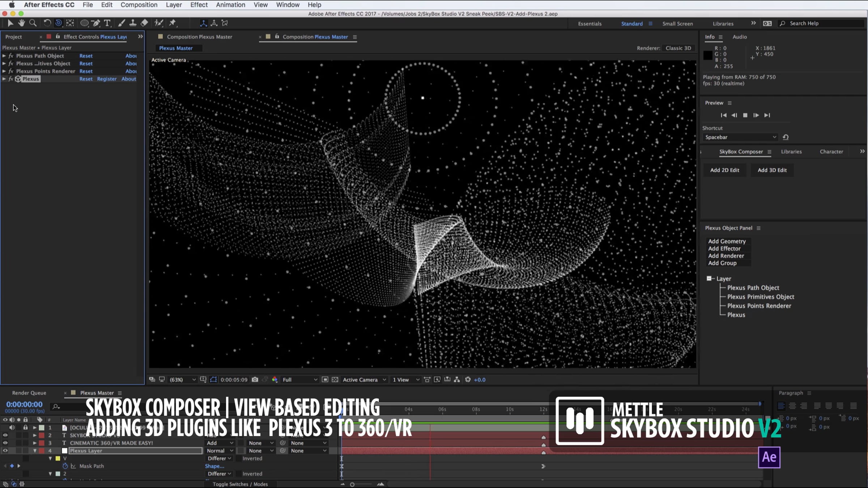Image resolution: width=868 pixels, height=488 pixels.
Task: Toggle Fast Previews options
Action: coord(437,380)
